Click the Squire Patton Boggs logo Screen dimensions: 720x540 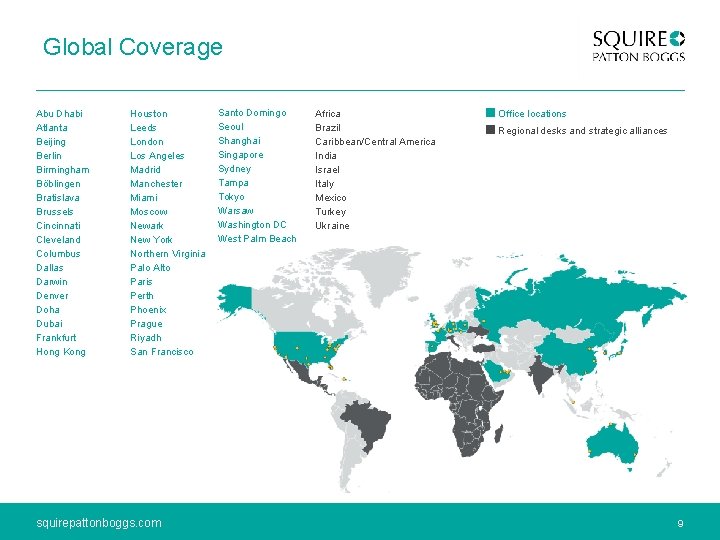click(638, 46)
